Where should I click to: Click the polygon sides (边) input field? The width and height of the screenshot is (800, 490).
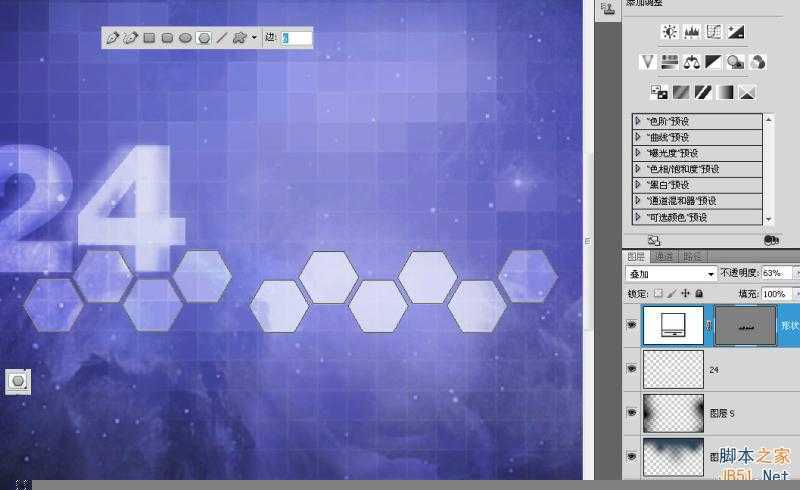[296, 38]
